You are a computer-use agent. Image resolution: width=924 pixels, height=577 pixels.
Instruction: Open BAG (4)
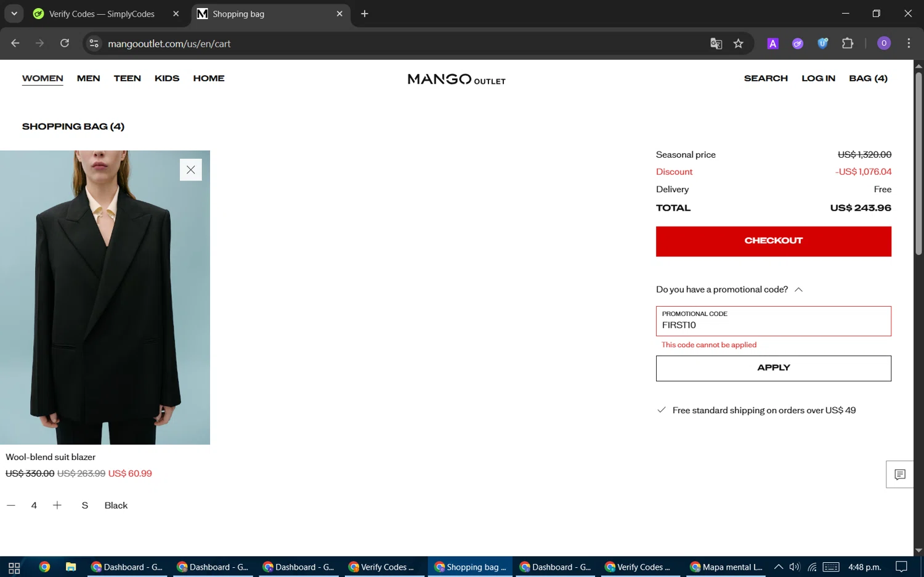coord(868,78)
